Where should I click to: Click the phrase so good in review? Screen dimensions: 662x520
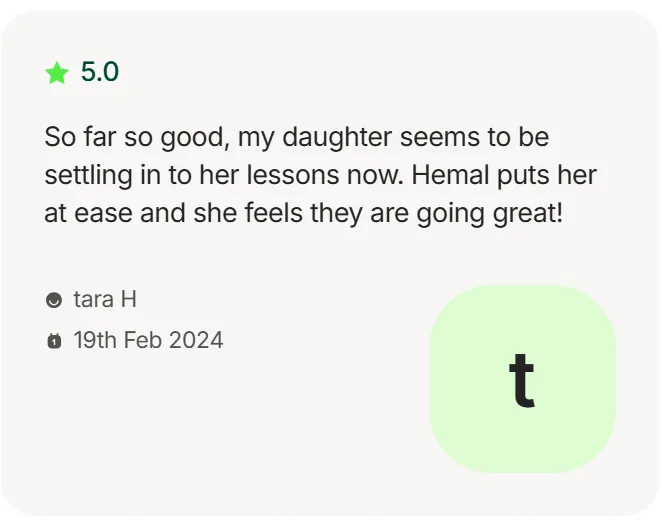(174, 138)
